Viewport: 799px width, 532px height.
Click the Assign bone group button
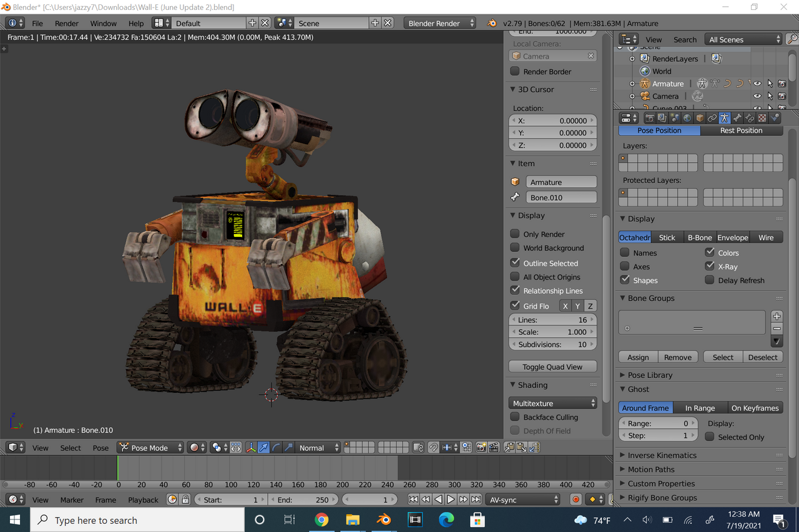click(638, 357)
